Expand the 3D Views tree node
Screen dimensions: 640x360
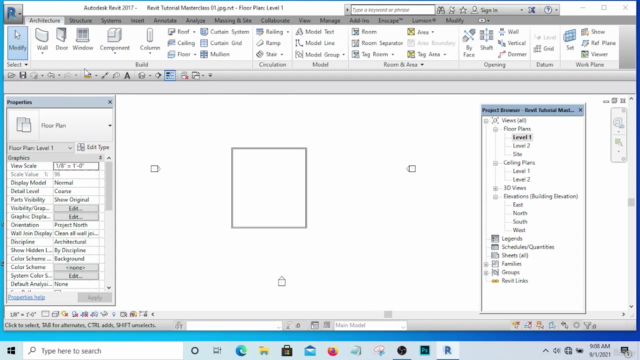pyautogui.click(x=496, y=188)
